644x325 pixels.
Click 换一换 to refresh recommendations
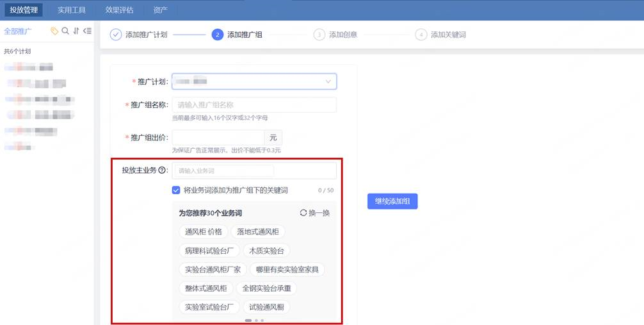coord(319,213)
